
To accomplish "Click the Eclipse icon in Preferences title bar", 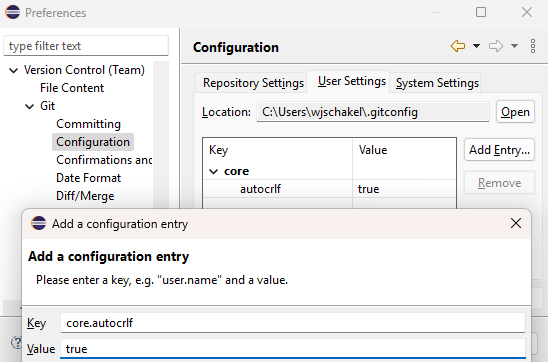I will click(x=13, y=12).
